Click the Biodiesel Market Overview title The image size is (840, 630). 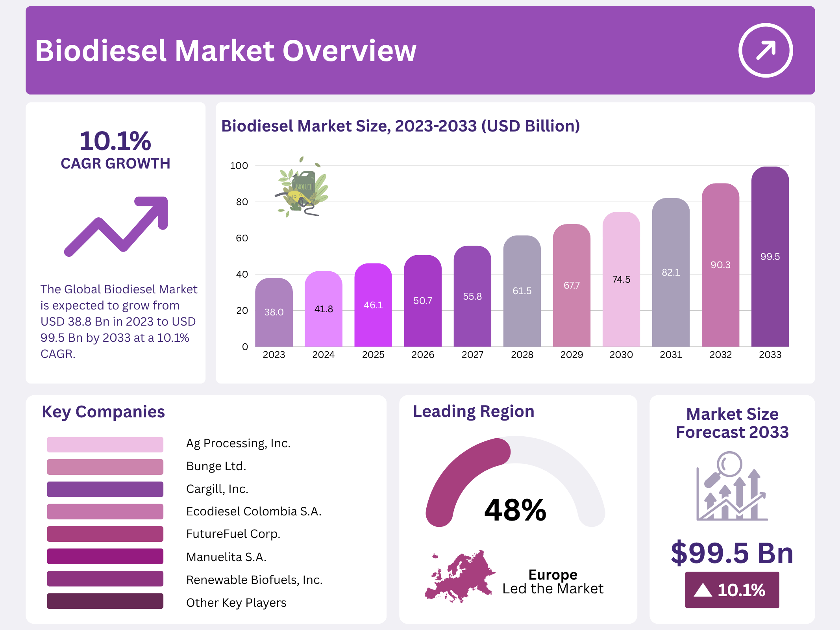226,51
